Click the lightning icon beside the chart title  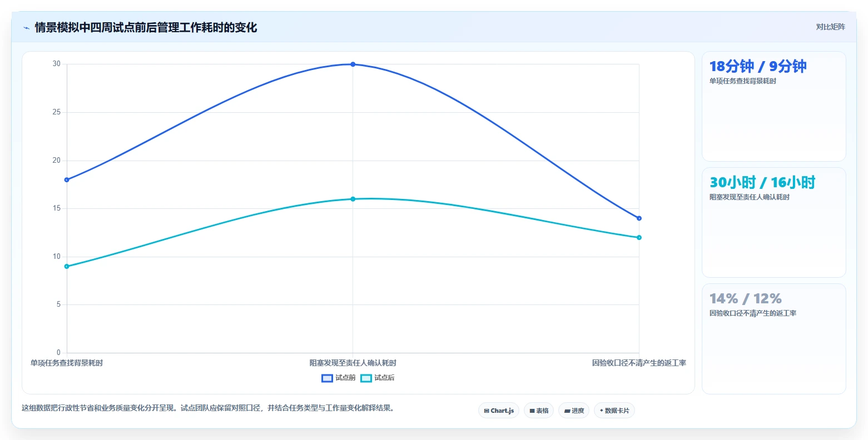click(26, 28)
